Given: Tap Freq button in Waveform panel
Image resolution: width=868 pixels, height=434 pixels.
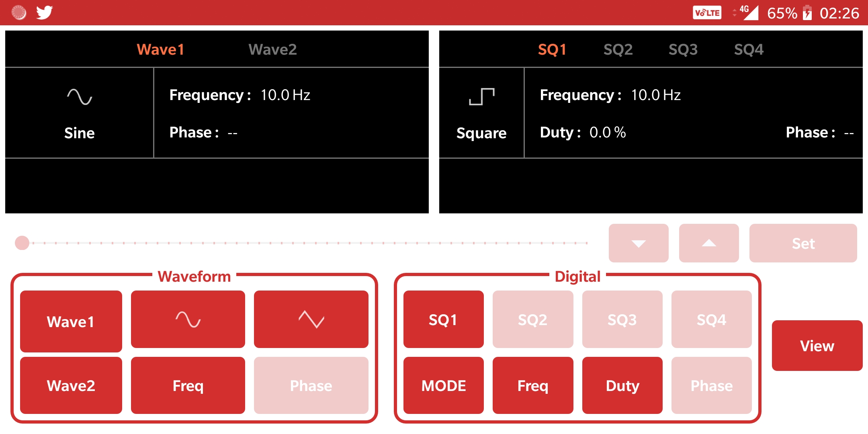Looking at the screenshot, I should 188,385.
